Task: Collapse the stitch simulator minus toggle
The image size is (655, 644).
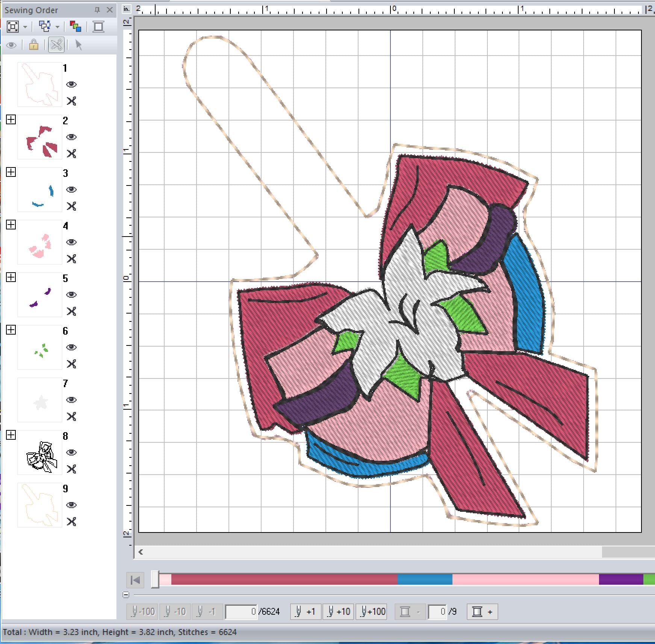Action: pyautogui.click(x=126, y=595)
